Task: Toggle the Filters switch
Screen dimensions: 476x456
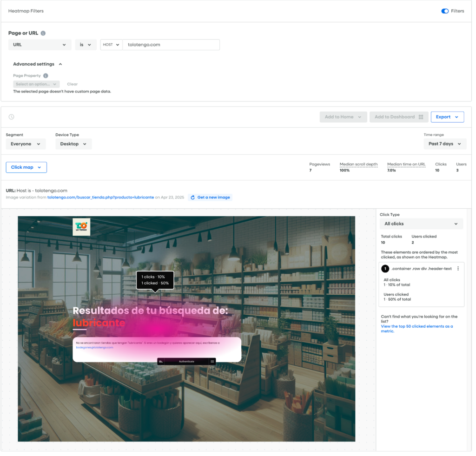Action: click(445, 11)
